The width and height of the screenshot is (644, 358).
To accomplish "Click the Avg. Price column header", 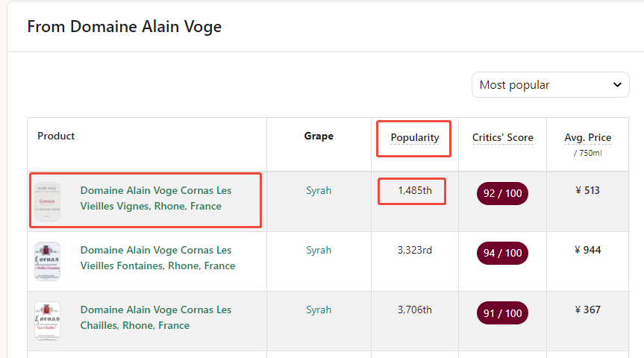I will click(x=588, y=137).
